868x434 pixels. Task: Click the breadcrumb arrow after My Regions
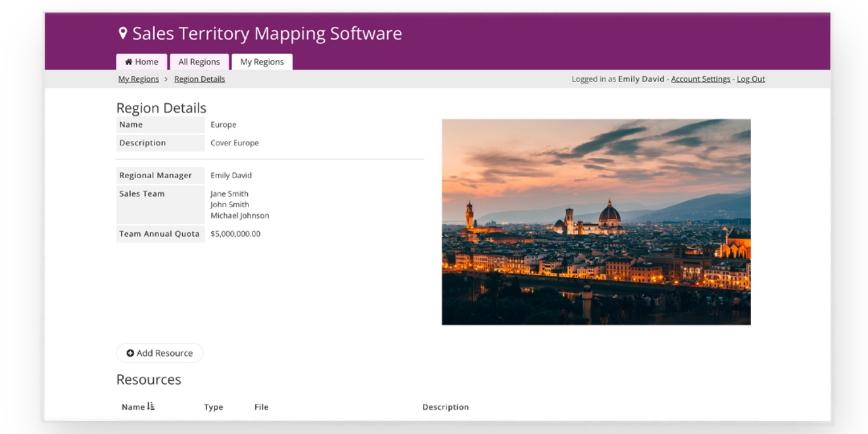coord(166,79)
